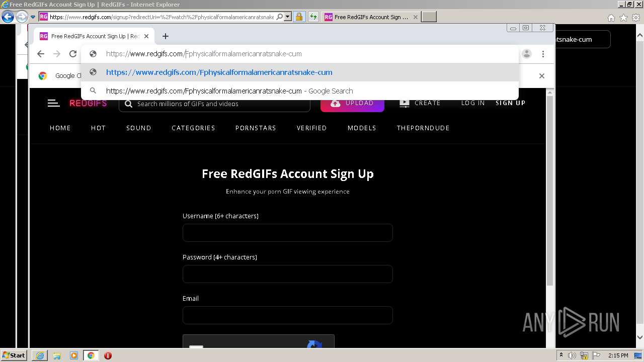
Task: Open IE home page icon
Action: (611, 18)
